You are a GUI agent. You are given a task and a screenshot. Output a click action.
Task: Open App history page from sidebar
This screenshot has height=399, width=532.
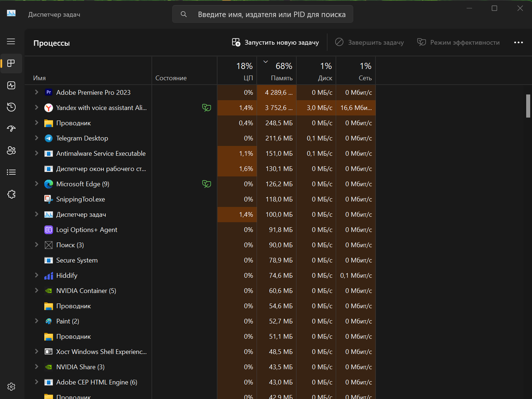[11, 107]
